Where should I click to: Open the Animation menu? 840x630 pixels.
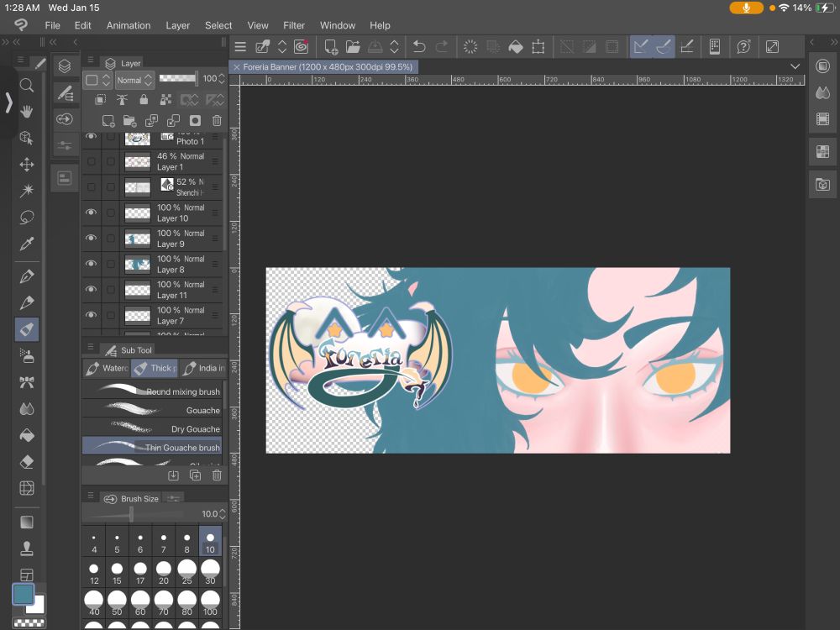tap(129, 25)
